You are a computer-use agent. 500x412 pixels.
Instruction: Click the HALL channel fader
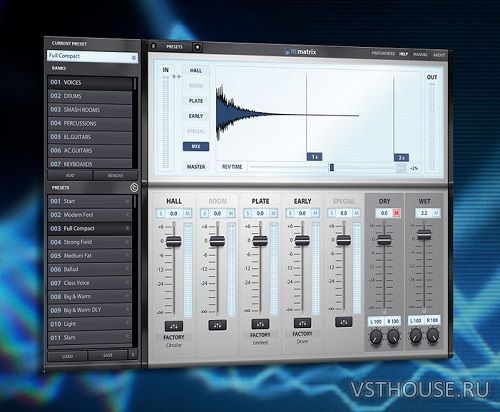coord(174,241)
